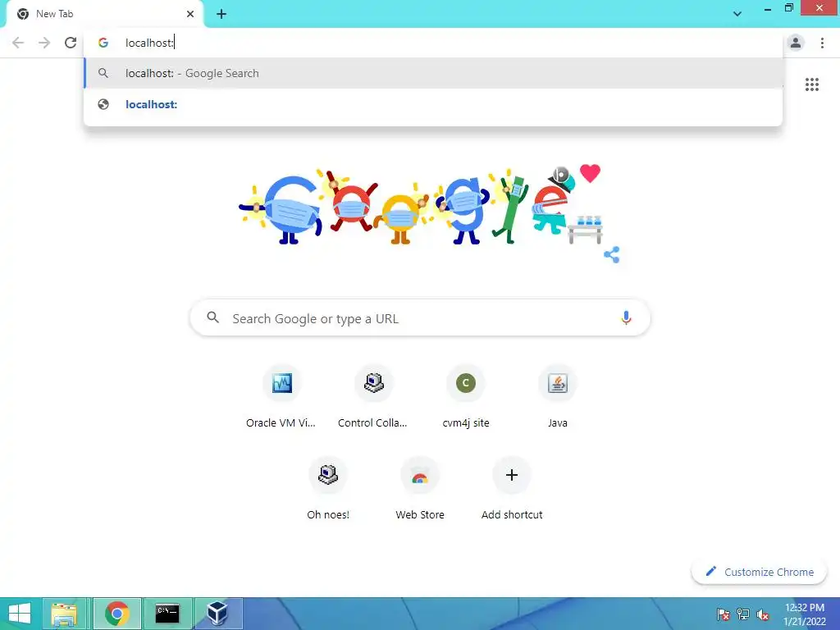Click Customize Chrome
The height and width of the screenshot is (630, 840).
759,572
